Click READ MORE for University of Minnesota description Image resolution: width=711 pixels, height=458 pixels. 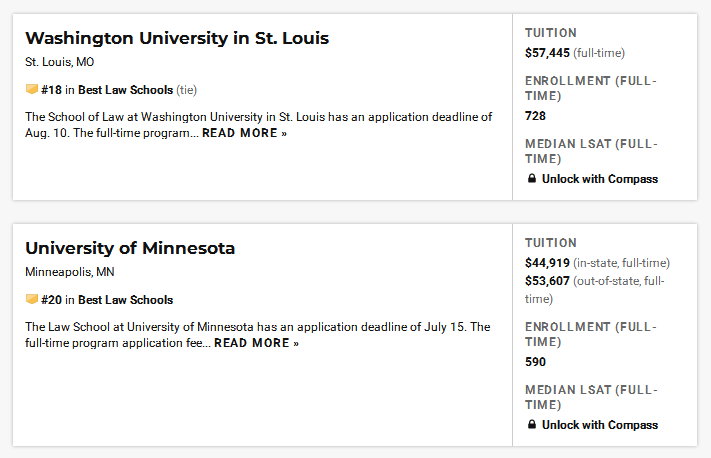257,343
